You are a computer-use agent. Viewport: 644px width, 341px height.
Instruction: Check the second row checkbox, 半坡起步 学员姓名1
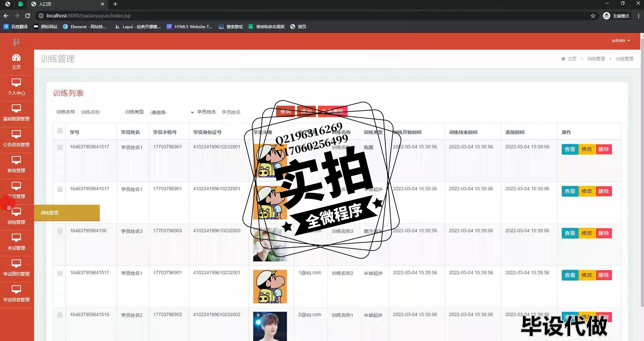(60, 189)
